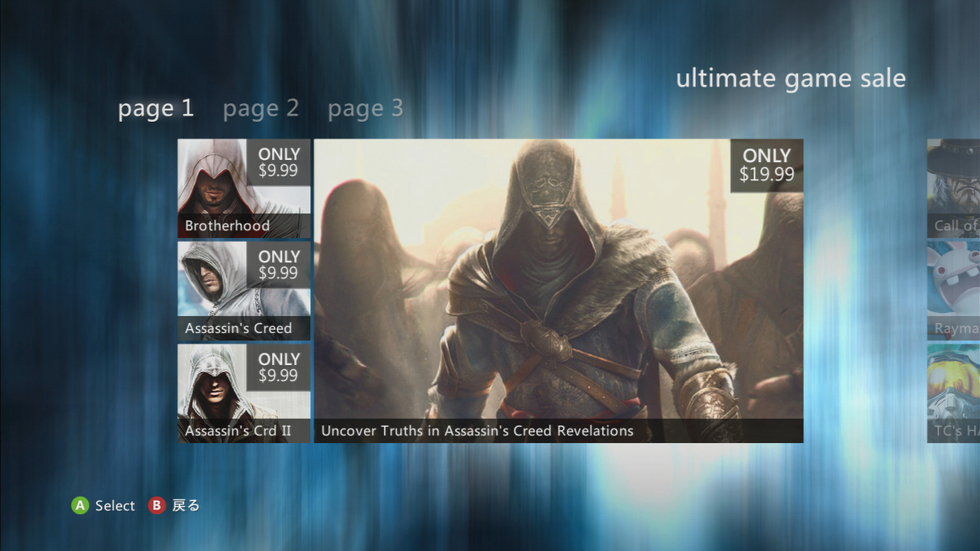Switch to the page 2 tab
Screen dimensions: 980x551
tap(261, 109)
